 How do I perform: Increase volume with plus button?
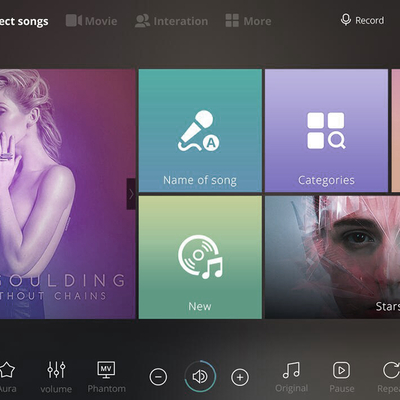[240, 377]
